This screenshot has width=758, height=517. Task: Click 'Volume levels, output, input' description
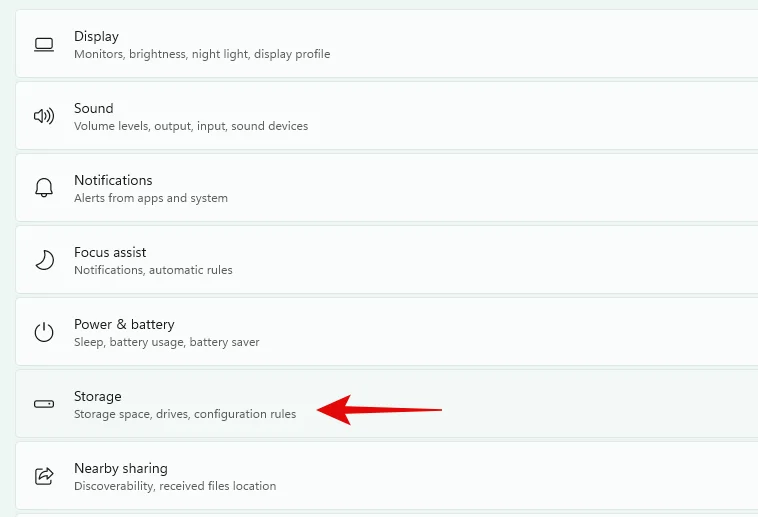(x=150, y=126)
